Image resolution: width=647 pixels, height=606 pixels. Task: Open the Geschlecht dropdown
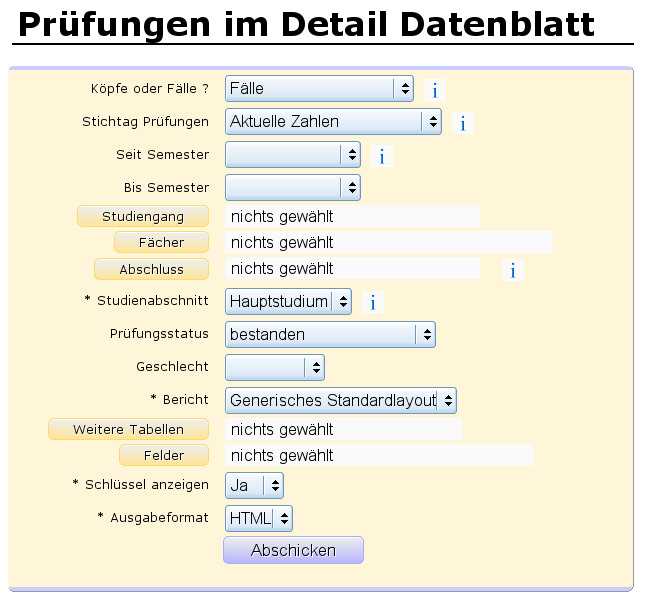(x=275, y=367)
